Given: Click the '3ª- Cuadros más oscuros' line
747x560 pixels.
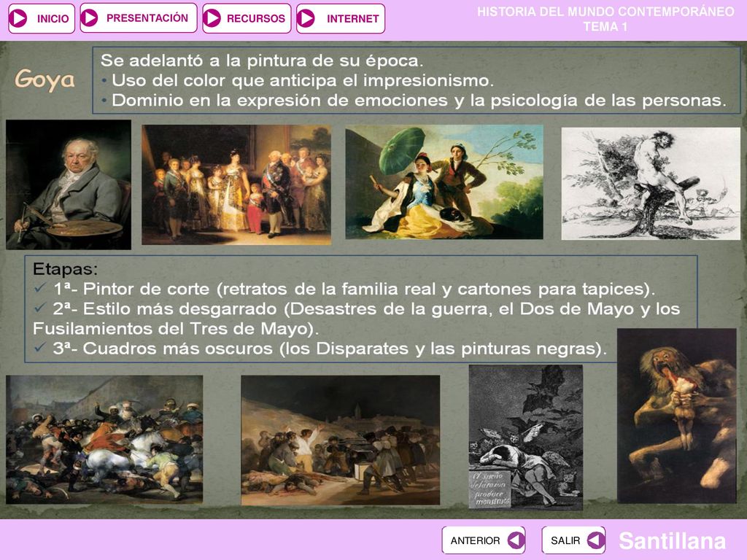Looking at the screenshot, I should (x=320, y=349).
